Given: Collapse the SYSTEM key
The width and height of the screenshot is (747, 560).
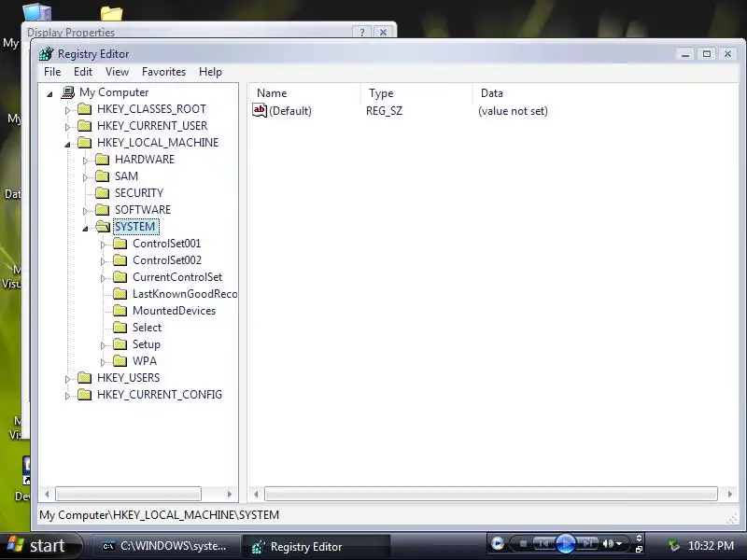Looking at the screenshot, I should coord(85,229).
